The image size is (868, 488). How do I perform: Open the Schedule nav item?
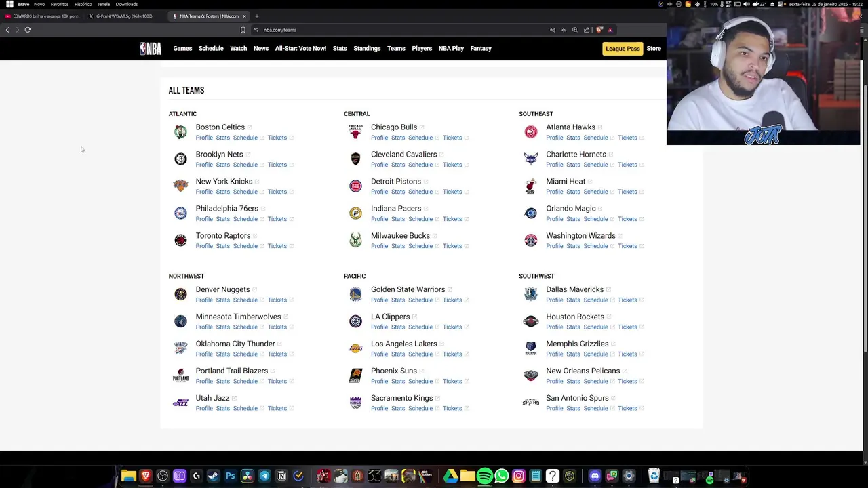pyautogui.click(x=211, y=49)
